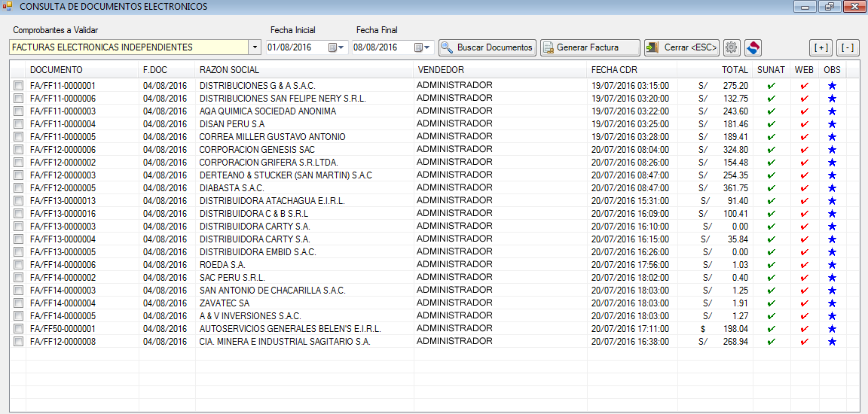Viewport: 868px width, 414px height.
Task: Click the Buscar Documentos button
Action: click(487, 47)
